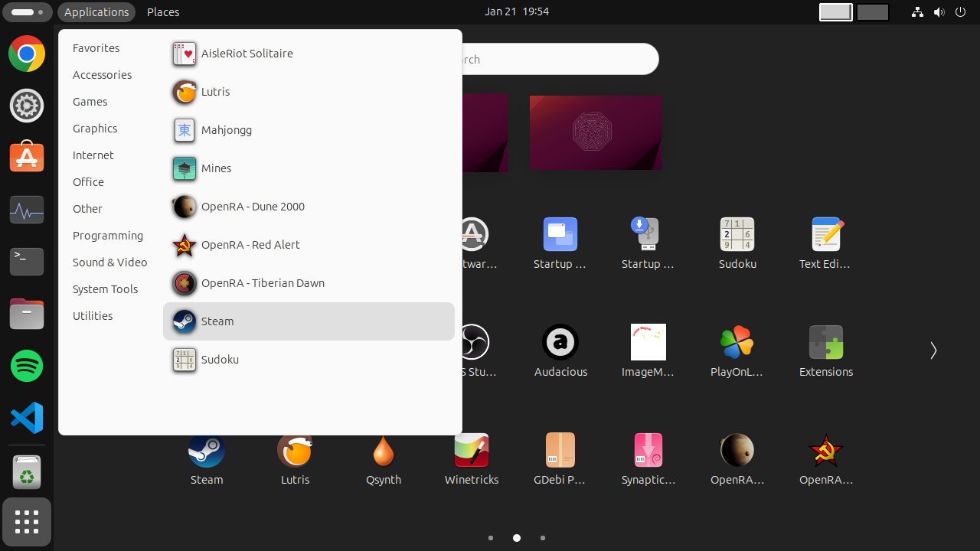Jump to third app grid page dot
980x551 pixels.
(x=543, y=538)
